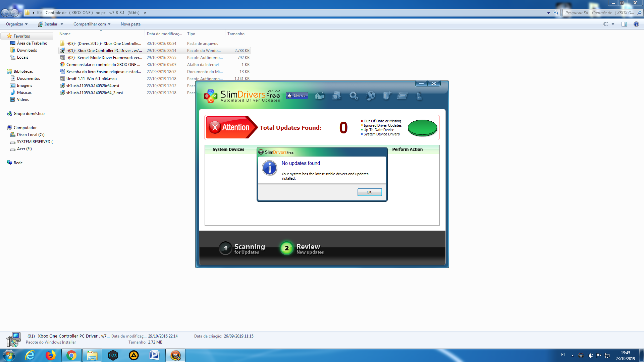Open Explorer help icon
The height and width of the screenshot is (362, 644).
point(636,24)
